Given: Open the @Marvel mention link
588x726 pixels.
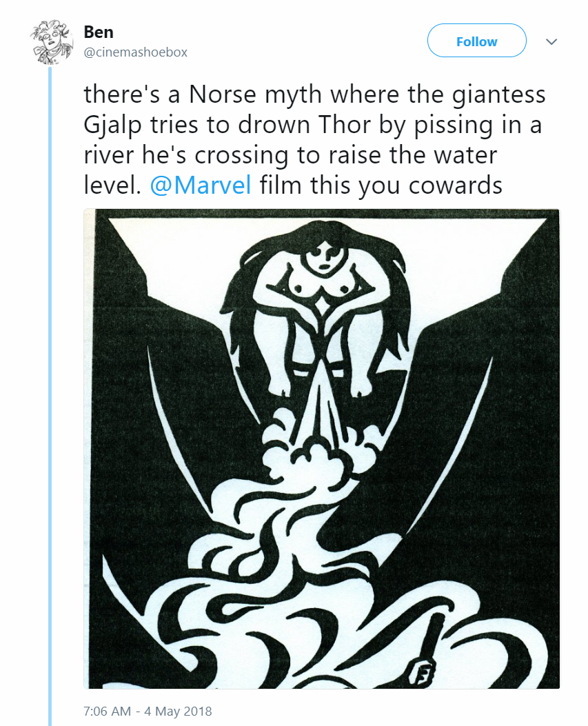Looking at the screenshot, I should (201, 186).
